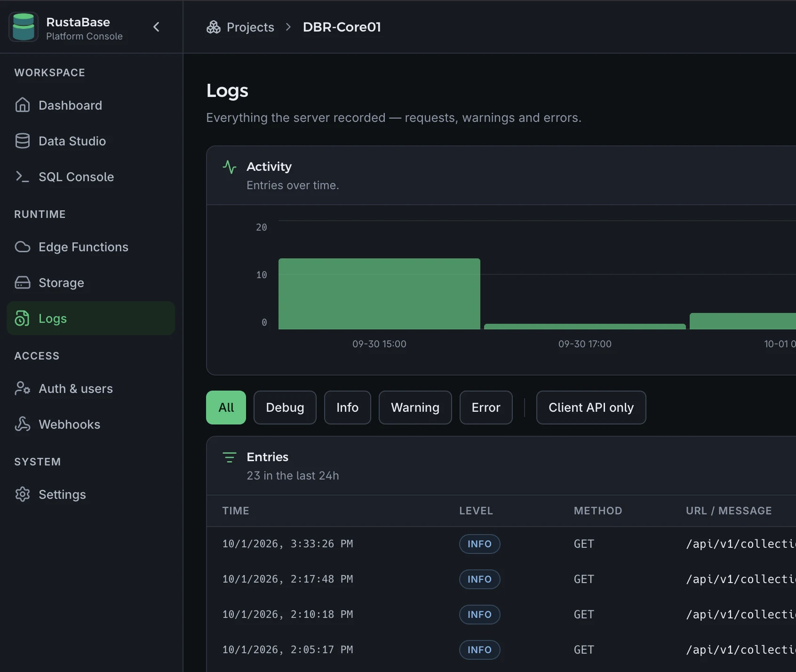
Task: Click the Entries filter lines icon
Action: tap(230, 457)
